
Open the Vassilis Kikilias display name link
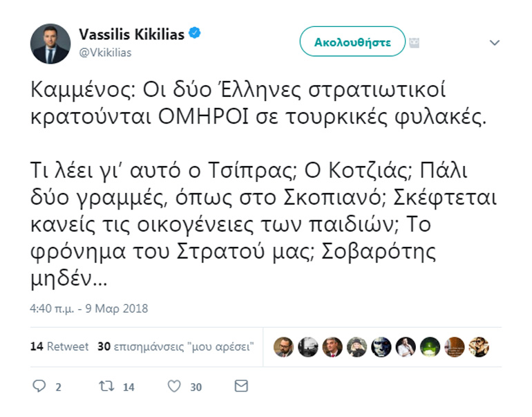[x=133, y=35]
